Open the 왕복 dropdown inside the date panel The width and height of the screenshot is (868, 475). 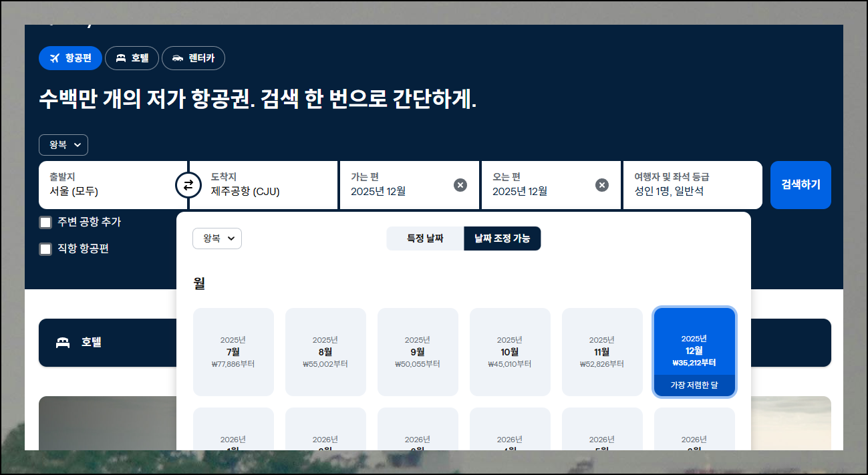coord(217,239)
